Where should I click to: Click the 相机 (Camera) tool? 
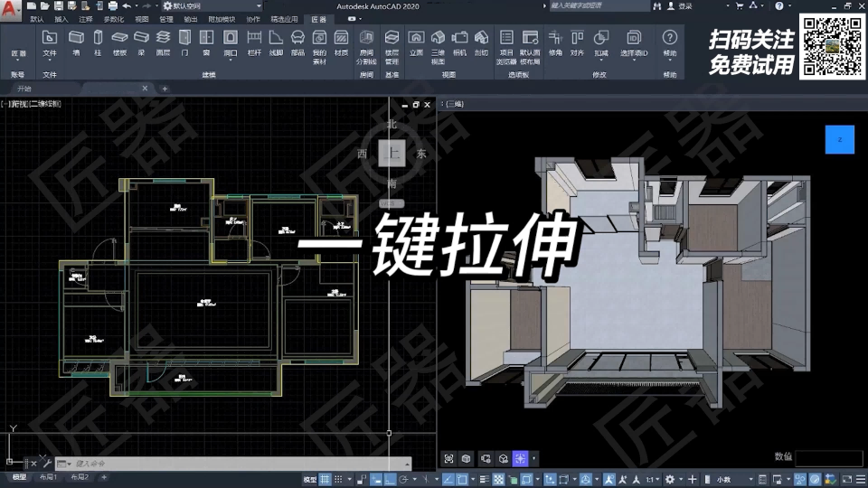tap(459, 43)
